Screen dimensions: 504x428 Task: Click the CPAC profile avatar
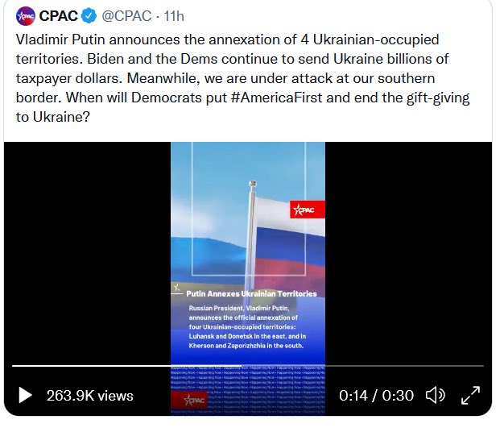pos(26,15)
